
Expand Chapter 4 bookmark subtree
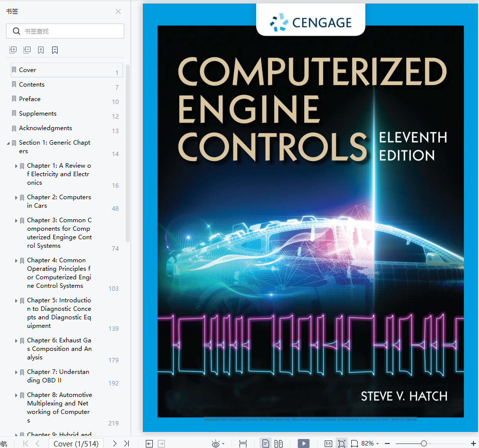tap(16, 261)
